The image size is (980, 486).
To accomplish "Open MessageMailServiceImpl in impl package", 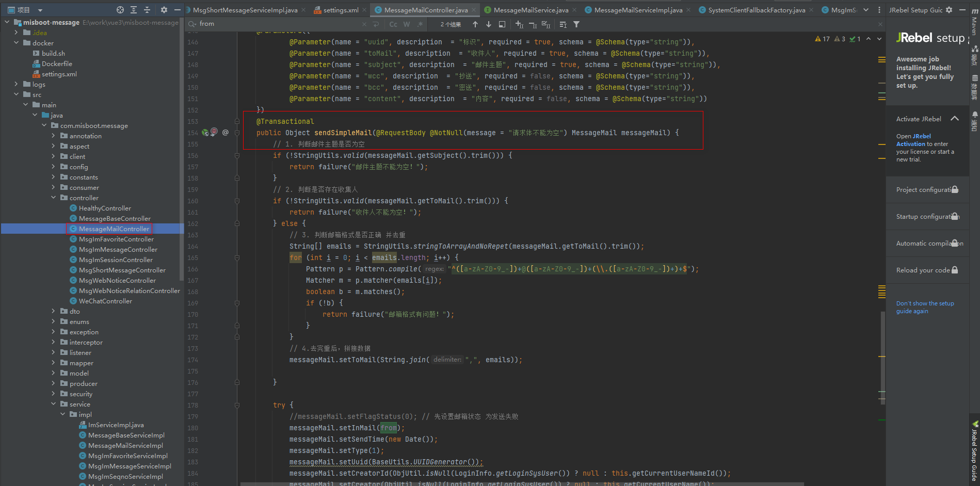I will [125, 445].
